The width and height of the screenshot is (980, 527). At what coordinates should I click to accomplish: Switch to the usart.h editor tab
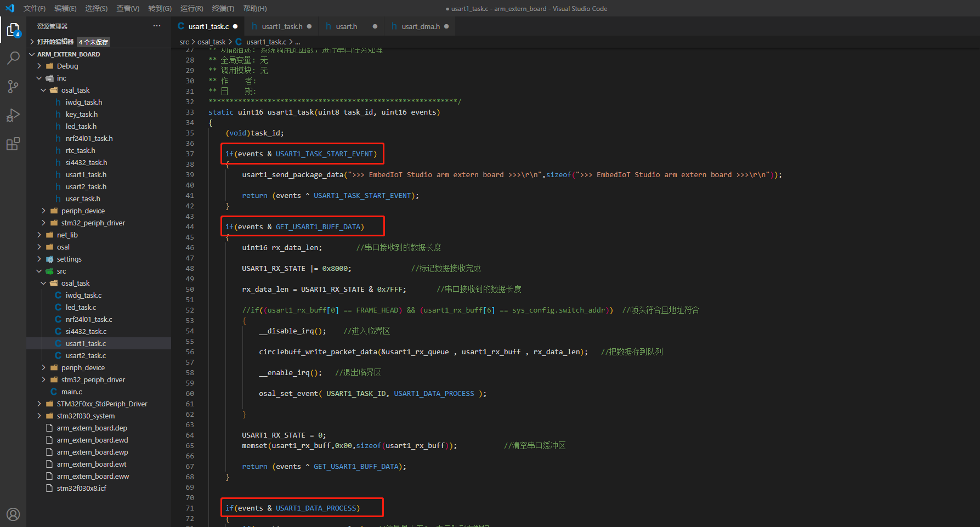click(346, 26)
